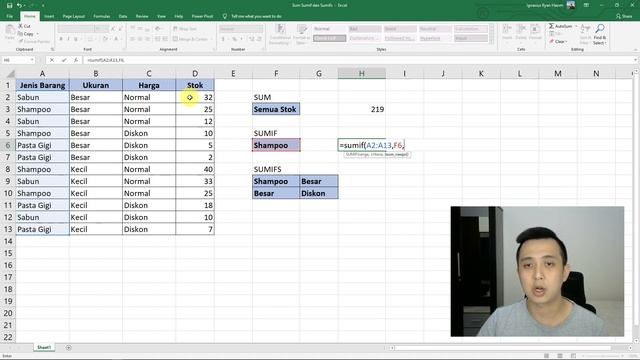Click the Paste clipboard icon

click(9, 30)
